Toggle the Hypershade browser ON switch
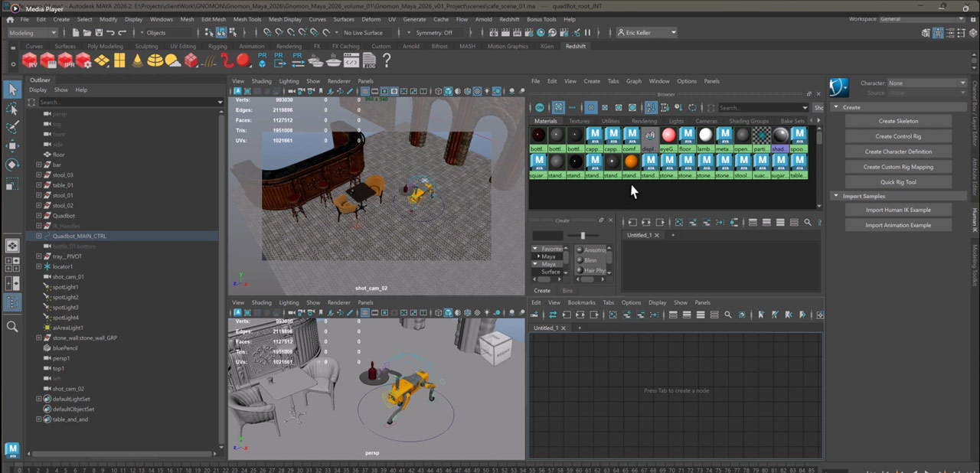 point(540,108)
